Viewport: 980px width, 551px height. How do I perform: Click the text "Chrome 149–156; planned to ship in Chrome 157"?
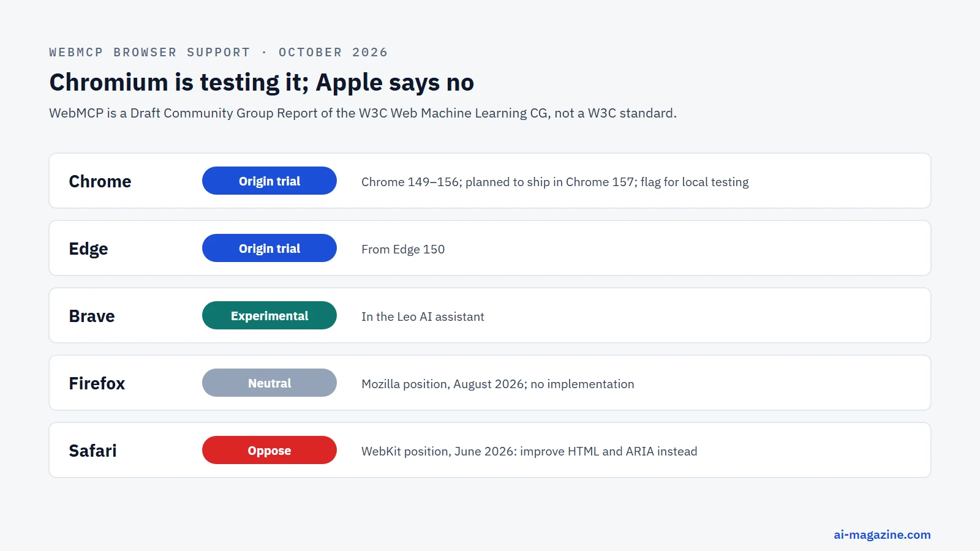pos(499,182)
